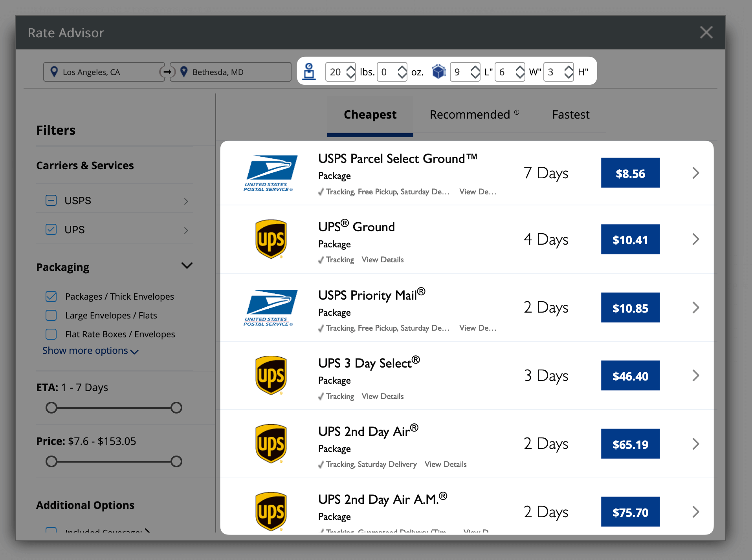This screenshot has height=560, width=752.
Task: Check Large Envelopes / Flats
Action: click(51, 315)
